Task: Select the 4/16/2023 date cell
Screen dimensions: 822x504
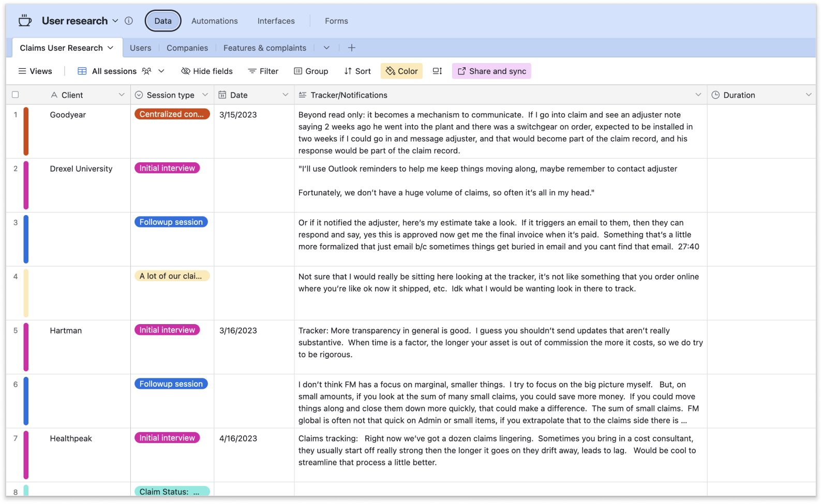Action: (254, 455)
